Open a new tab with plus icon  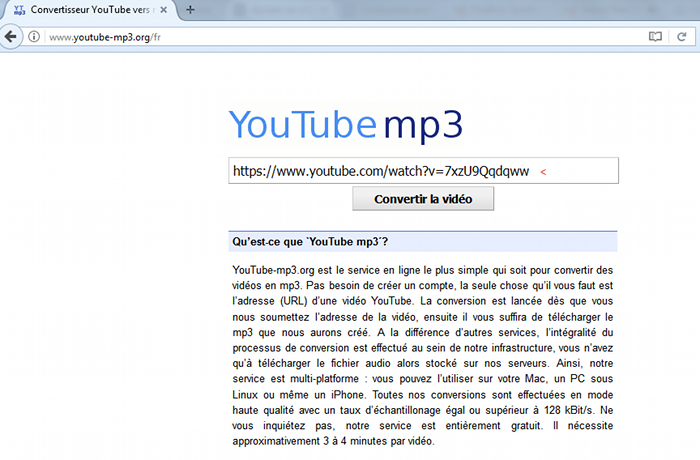click(x=190, y=9)
